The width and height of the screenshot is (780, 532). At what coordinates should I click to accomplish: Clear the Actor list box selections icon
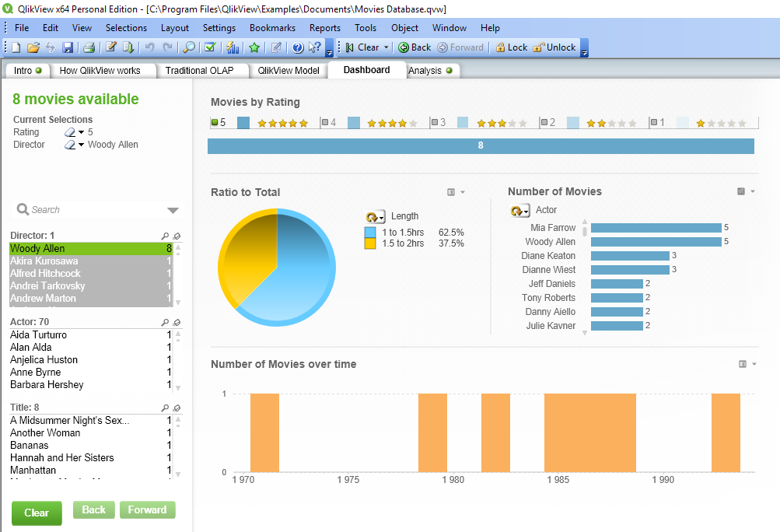tap(177, 322)
